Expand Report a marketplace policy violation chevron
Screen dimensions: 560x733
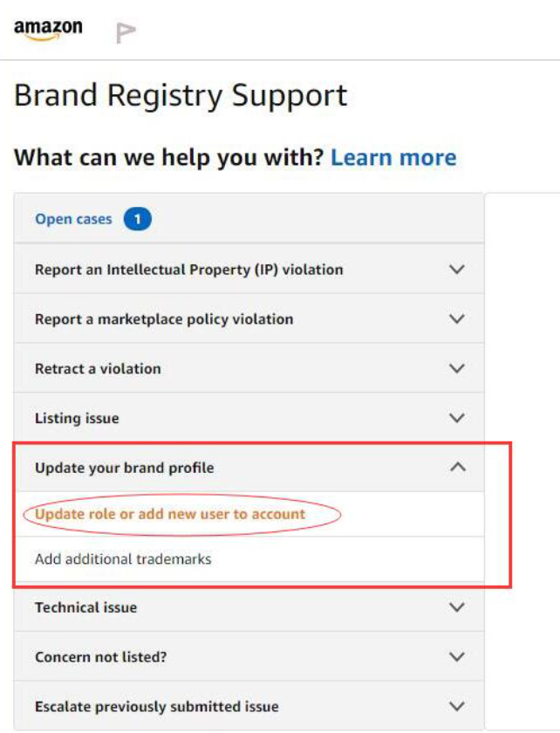(x=457, y=319)
